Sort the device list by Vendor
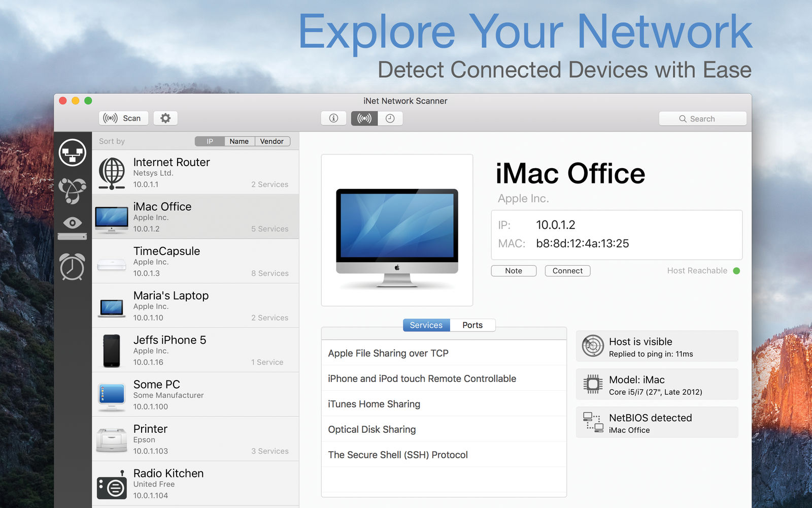Image resolution: width=812 pixels, height=508 pixels. click(272, 141)
